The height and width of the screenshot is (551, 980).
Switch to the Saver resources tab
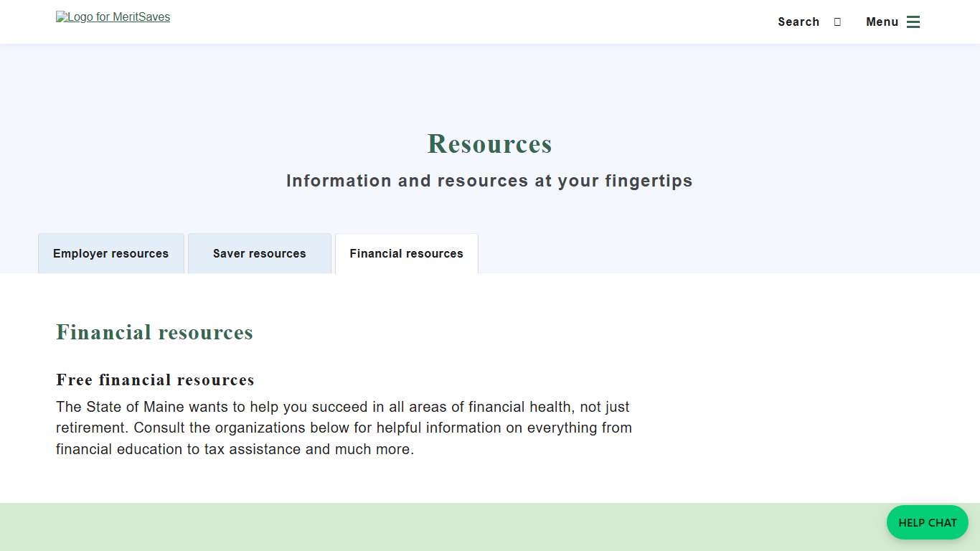tap(259, 253)
